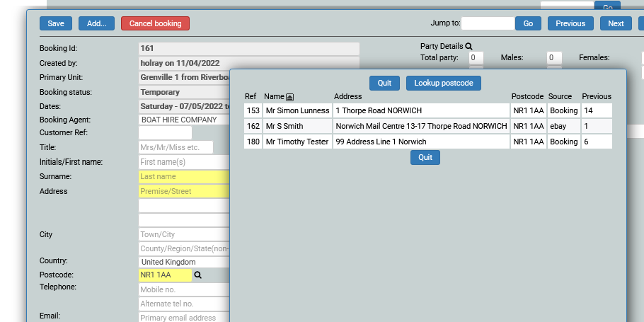Click the Party Details magnifier icon
This screenshot has width=644, height=322.
tap(468, 47)
